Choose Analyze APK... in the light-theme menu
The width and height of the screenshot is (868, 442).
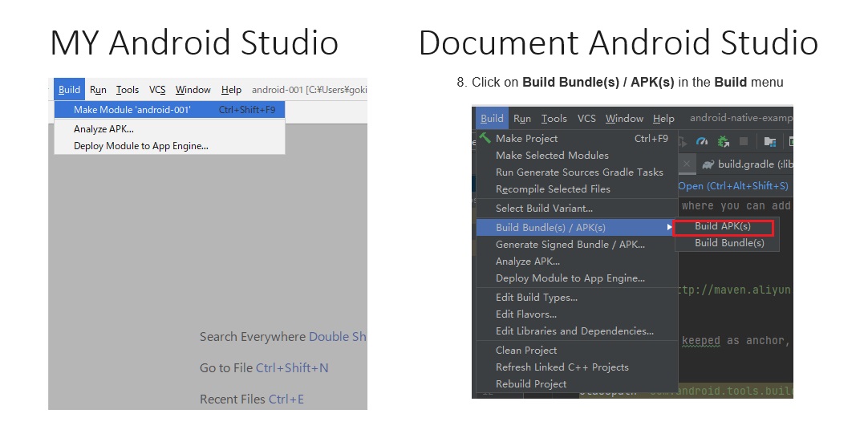[x=103, y=129]
